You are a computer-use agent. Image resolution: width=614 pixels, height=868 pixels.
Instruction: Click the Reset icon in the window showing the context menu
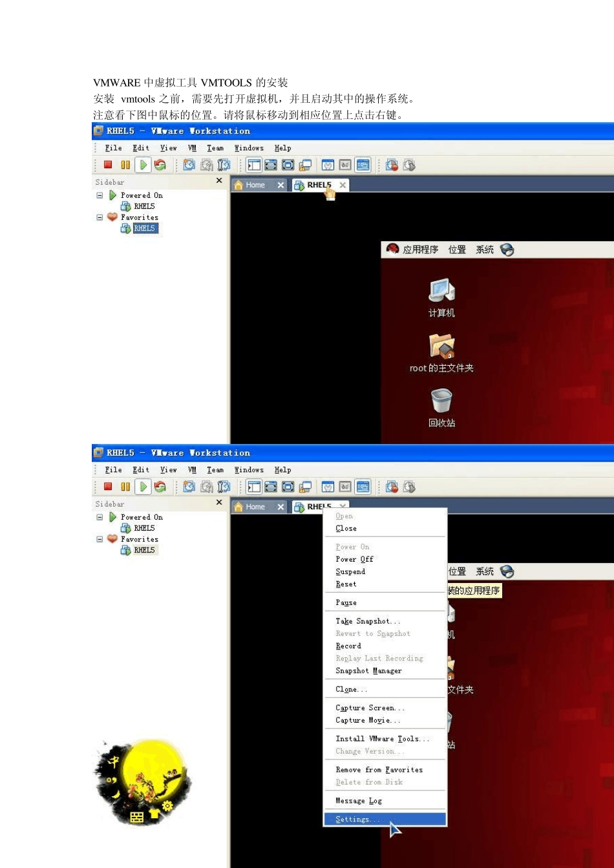point(160,487)
